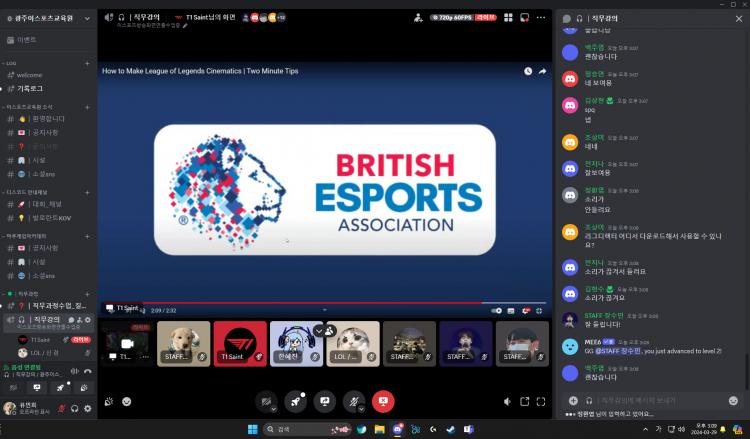
Task: Click the share screen button in call controls
Action: 324,401
